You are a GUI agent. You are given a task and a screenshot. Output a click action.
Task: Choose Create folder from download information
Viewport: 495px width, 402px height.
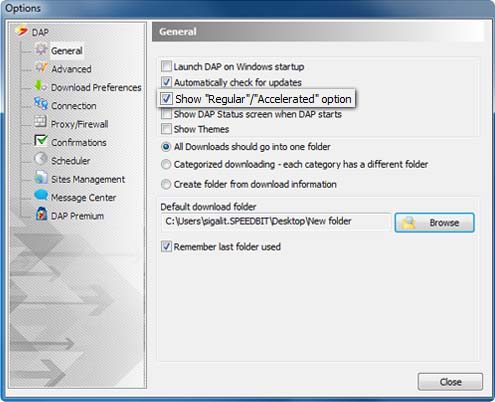tap(166, 184)
